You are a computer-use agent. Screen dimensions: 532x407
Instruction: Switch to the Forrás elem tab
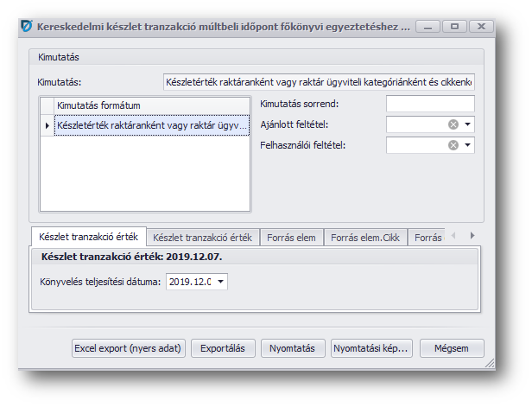coord(291,238)
